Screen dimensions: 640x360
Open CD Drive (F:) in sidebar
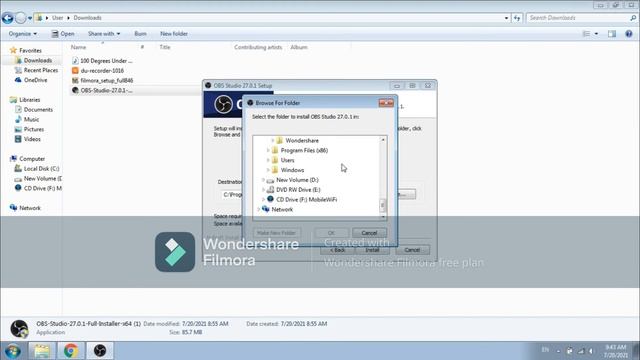coord(42,188)
